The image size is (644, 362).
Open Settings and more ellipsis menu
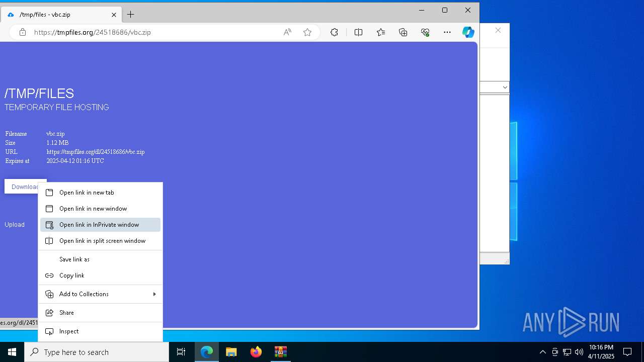tap(447, 32)
